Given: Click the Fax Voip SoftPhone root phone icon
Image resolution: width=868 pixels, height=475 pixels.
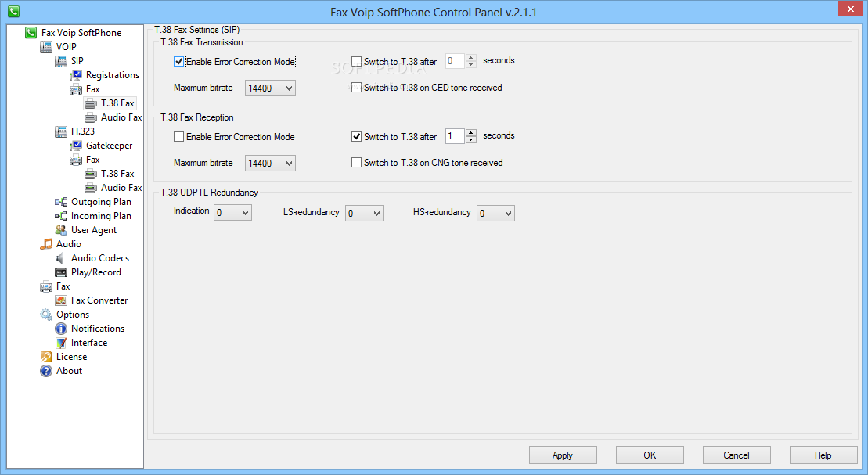Looking at the screenshot, I should [31, 33].
